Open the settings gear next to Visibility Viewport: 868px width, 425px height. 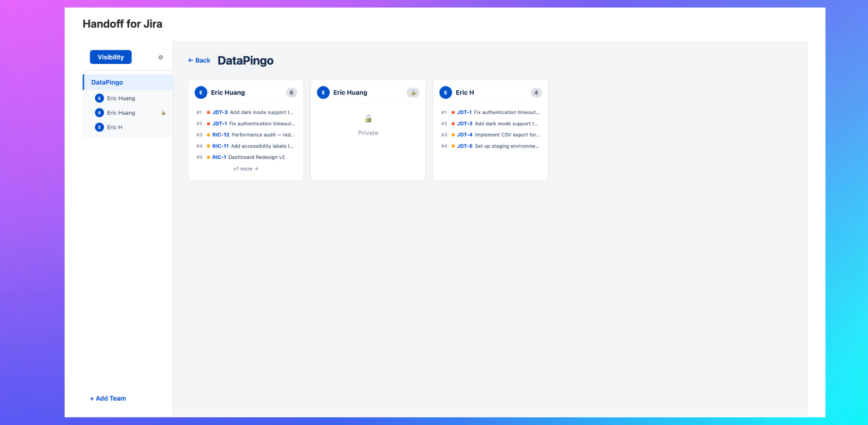[161, 58]
